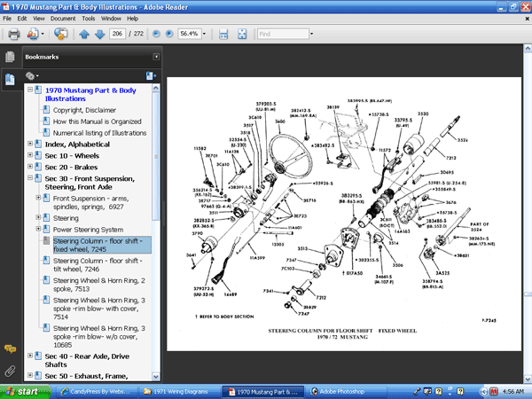This screenshot has height=399, width=532.
Task: Switch to 1971 Wiring Diagrams taskbar folder
Action: (180, 392)
